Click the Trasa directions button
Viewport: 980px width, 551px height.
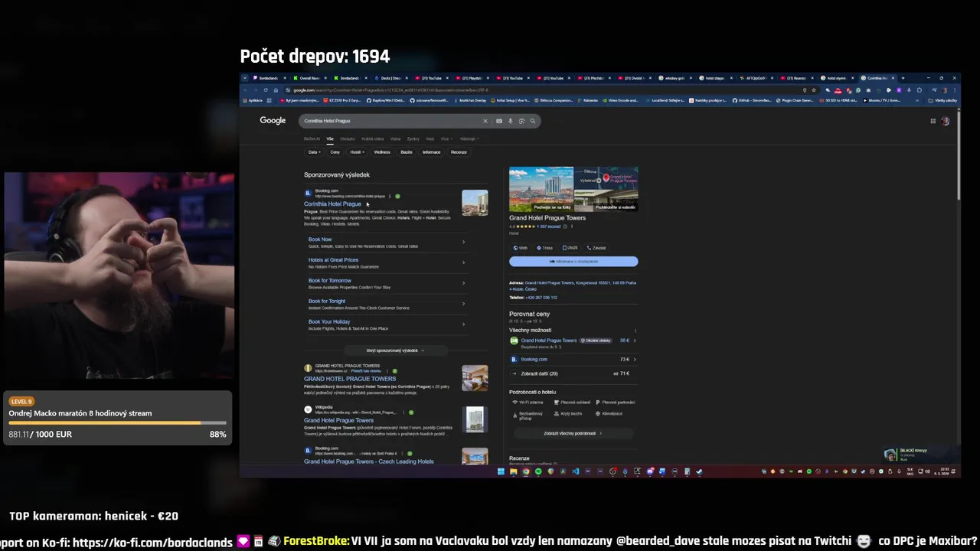click(x=545, y=248)
